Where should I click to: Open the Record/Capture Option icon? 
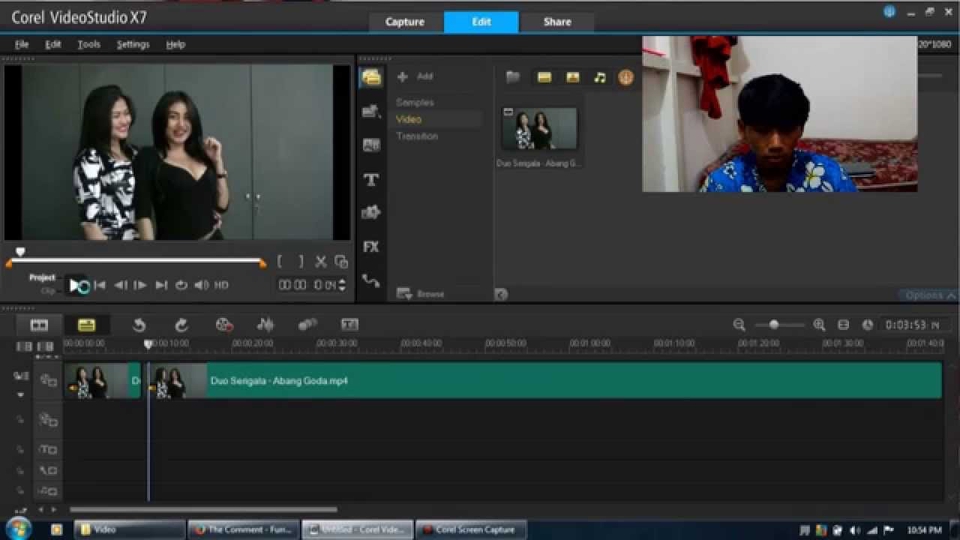[x=224, y=324]
